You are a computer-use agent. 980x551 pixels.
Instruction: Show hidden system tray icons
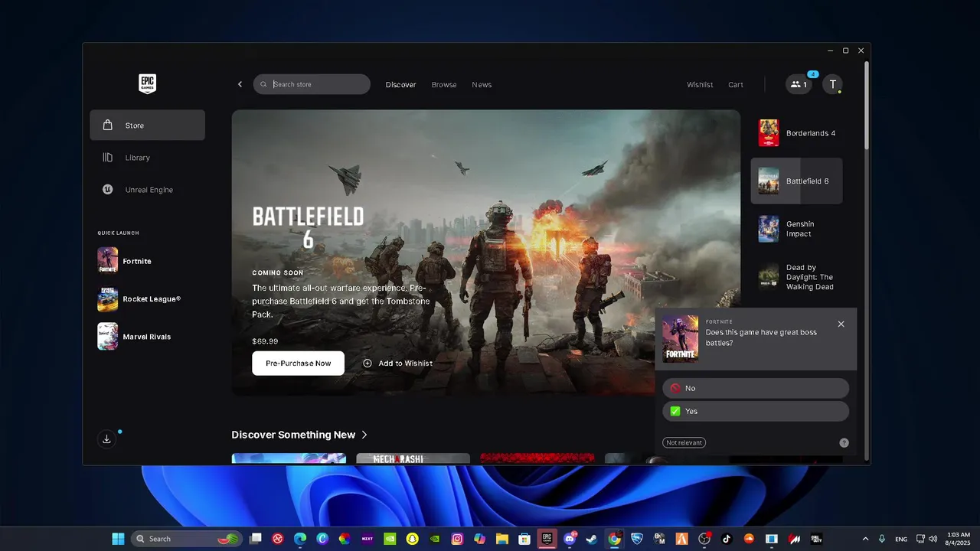866,539
